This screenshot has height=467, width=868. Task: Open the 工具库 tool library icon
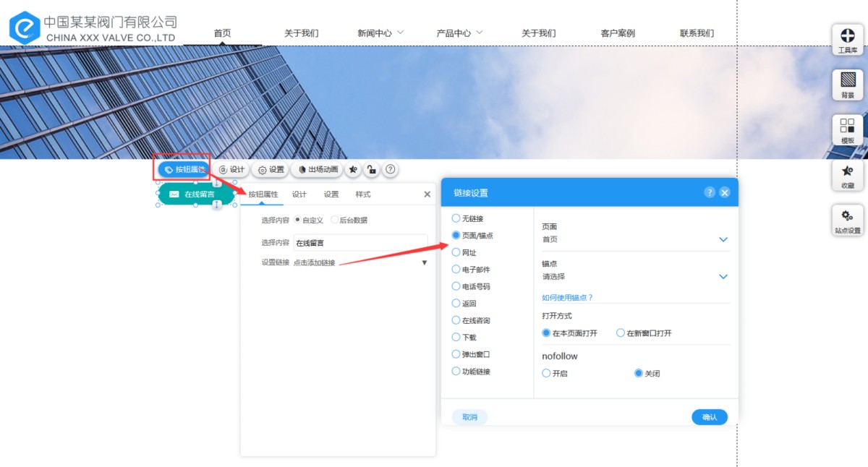[847, 39]
